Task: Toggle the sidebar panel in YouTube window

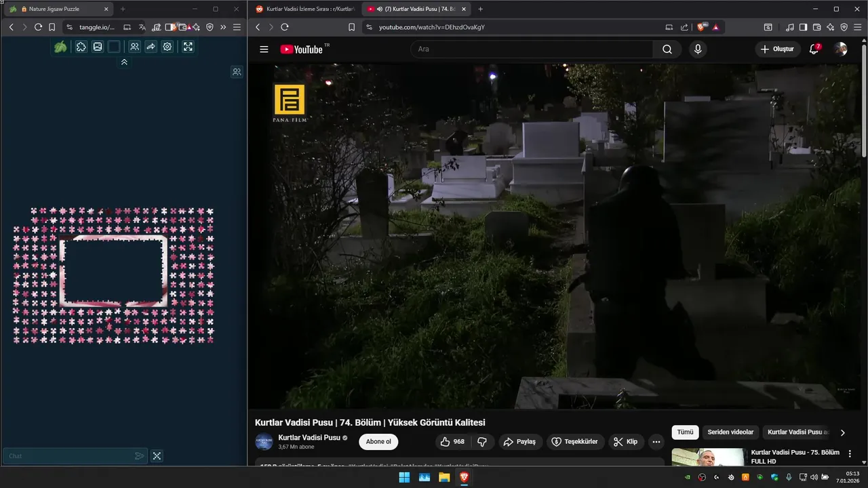Action: [x=803, y=27]
